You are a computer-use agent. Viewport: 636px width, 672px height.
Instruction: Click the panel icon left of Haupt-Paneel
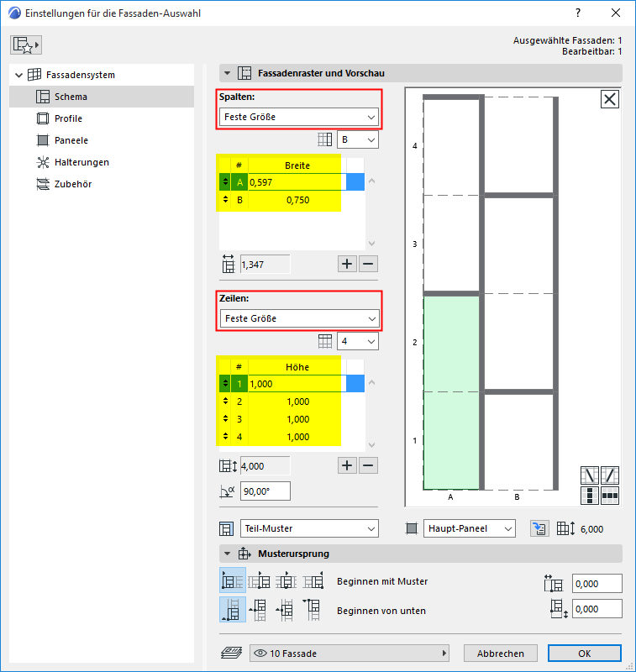412,529
